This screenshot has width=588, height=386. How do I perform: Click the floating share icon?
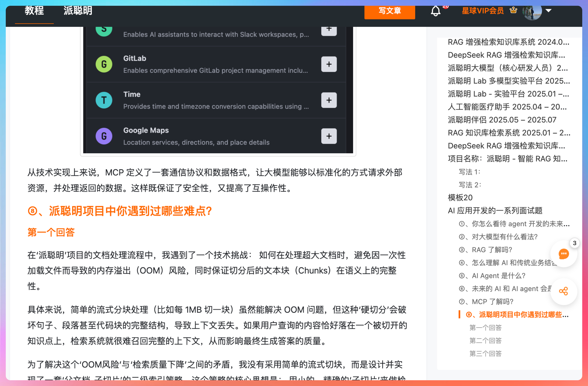point(563,291)
